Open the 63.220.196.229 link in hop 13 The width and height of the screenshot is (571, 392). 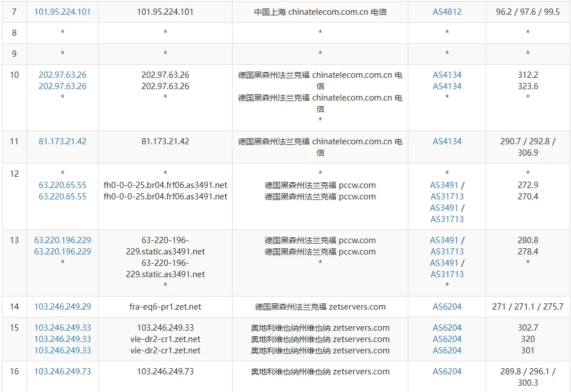63,239
